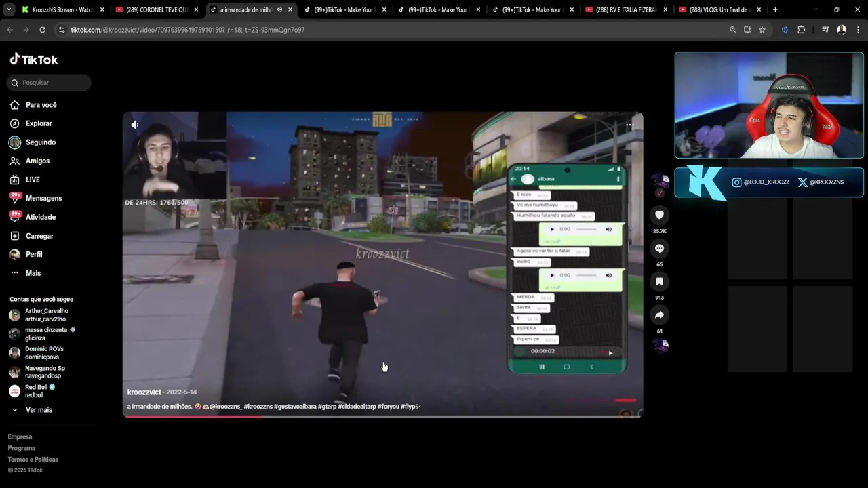Image resolution: width=868 pixels, height=488 pixels.
Task: Click the #gustavoalbara hashtag
Action: point(295,407)
